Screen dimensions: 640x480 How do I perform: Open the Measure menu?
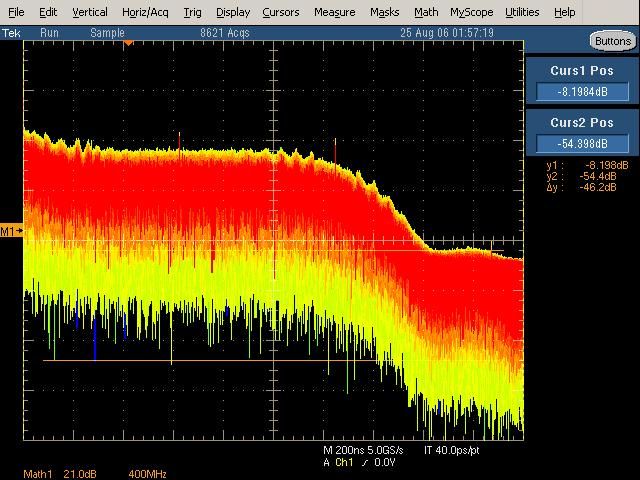334,12
